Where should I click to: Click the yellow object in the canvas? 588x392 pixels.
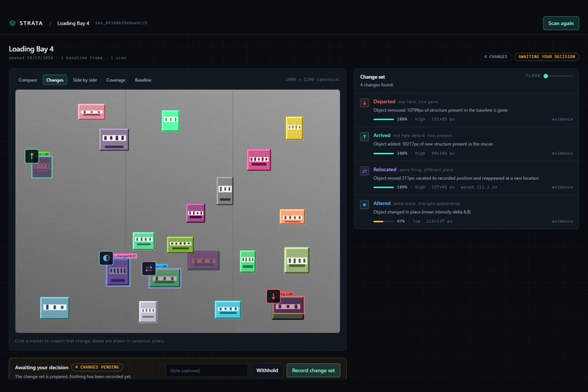pyautogui.click(x=295, y=128)
